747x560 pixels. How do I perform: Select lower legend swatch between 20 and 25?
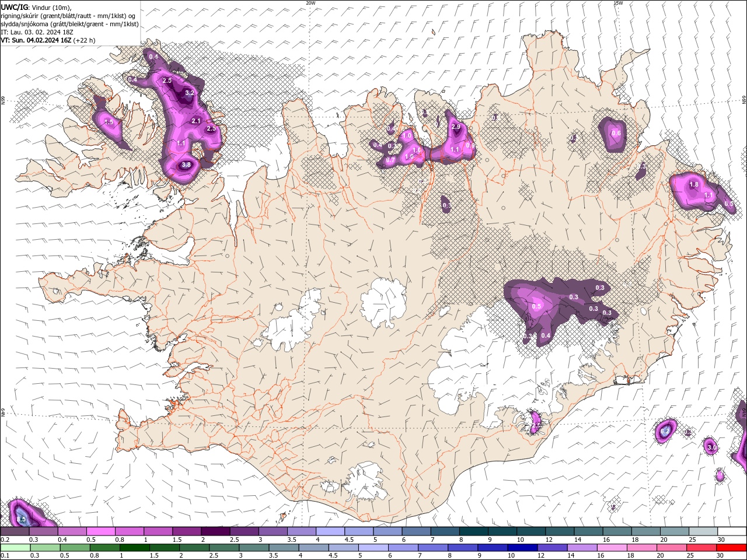pyautogui.click(x=672, y=547)
